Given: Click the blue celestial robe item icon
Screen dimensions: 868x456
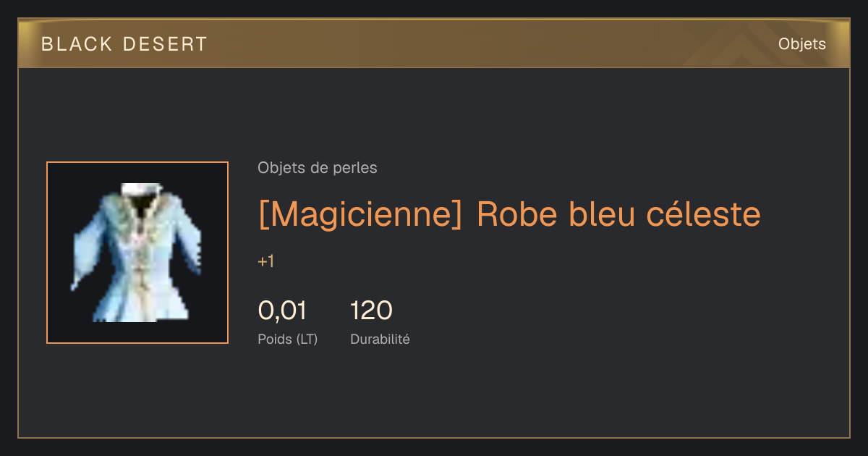Looking at the screenshot, I should tap(137, 253).
